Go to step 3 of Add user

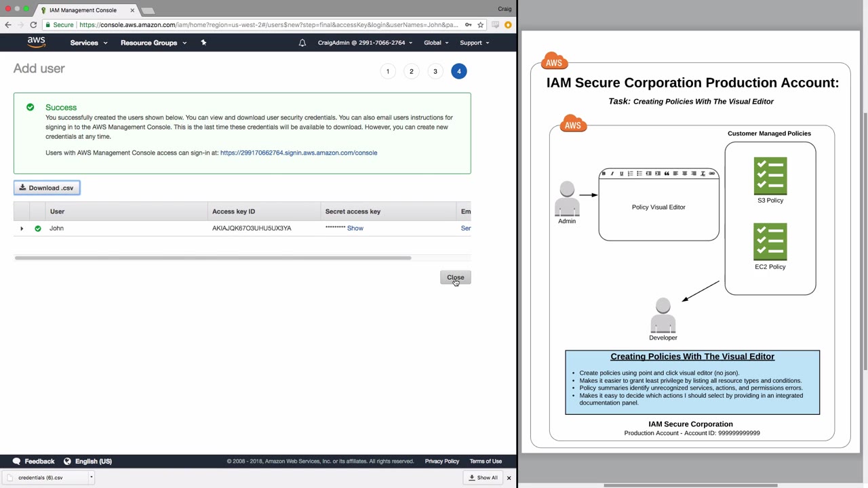click(x=435, y=71)
